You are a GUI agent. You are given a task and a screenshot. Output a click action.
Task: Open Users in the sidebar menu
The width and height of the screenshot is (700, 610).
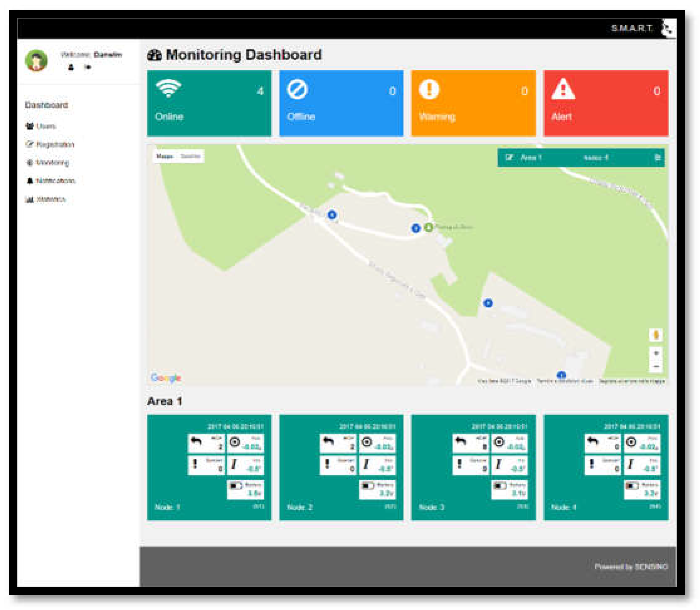click(45, 126)
